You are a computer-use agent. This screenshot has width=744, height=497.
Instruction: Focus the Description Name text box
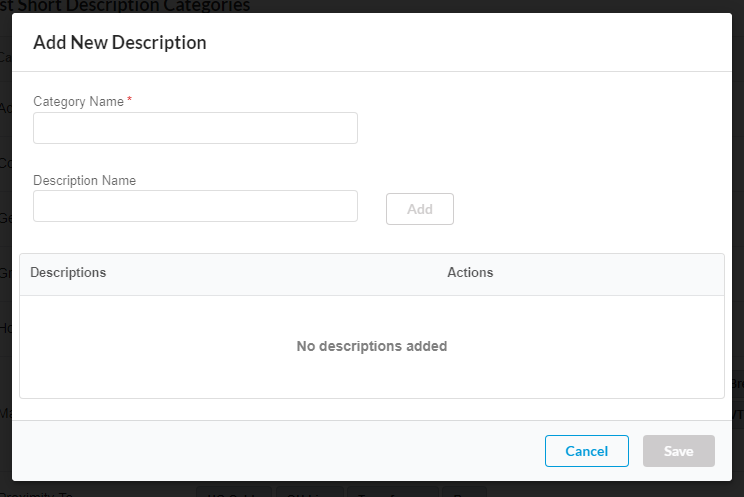click(x=195, y=206)
